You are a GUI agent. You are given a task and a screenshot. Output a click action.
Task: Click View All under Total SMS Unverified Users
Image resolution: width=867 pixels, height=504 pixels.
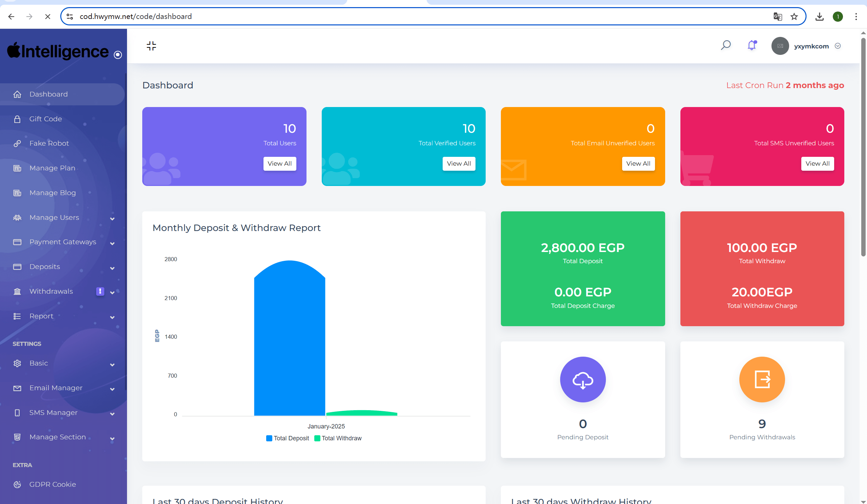pyautogui.click(x=817, y=163)
